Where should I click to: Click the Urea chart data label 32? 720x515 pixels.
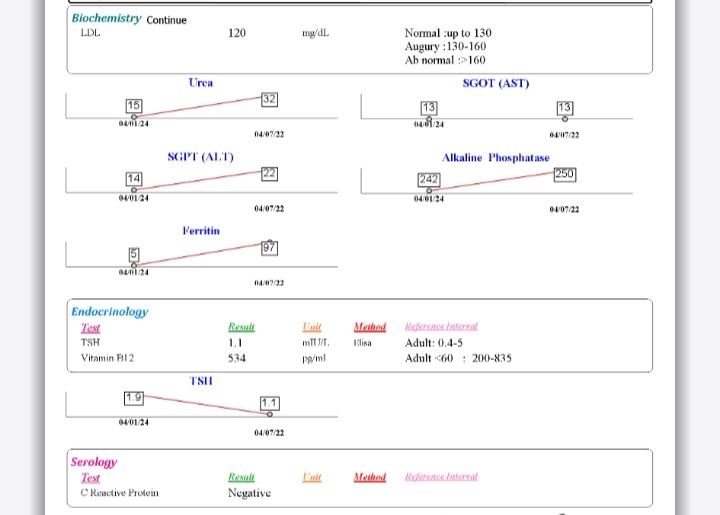pos(269,99)
